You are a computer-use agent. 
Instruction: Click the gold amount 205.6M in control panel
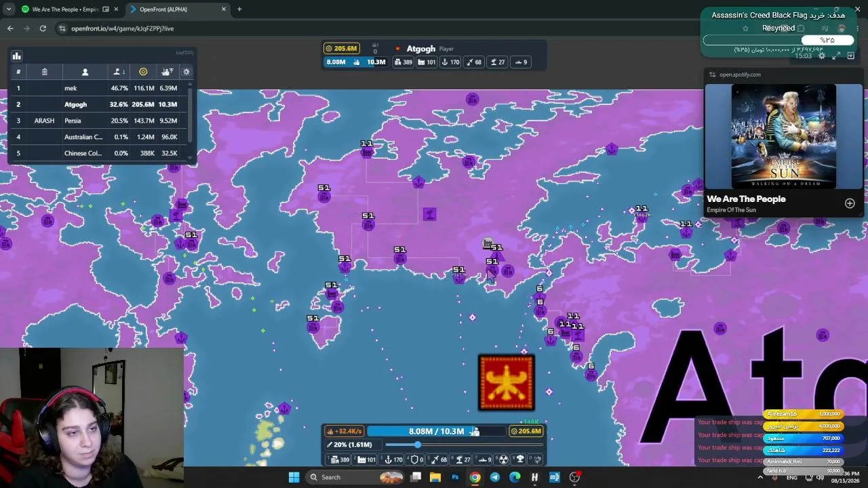coord(526,431)
